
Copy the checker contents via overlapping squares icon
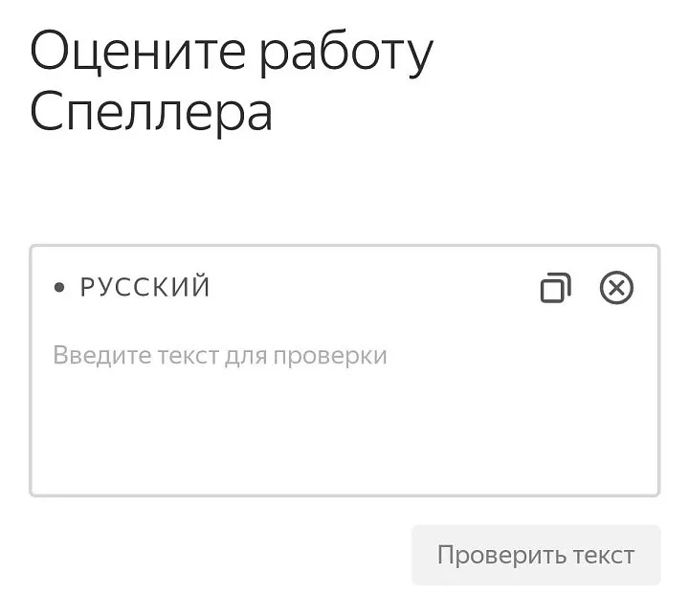[x=555, y=288]
